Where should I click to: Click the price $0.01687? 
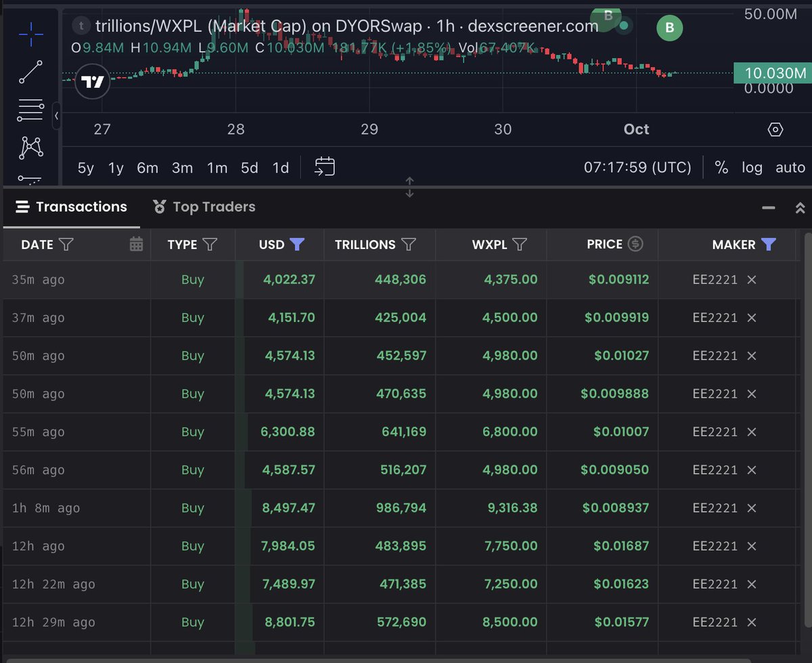(622, 546)
